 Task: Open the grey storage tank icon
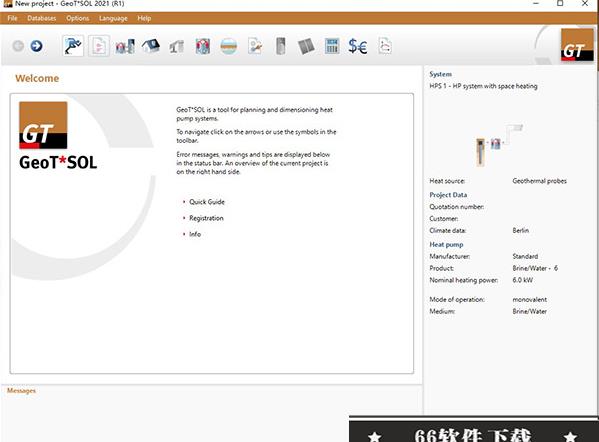(x=280, y=46)
